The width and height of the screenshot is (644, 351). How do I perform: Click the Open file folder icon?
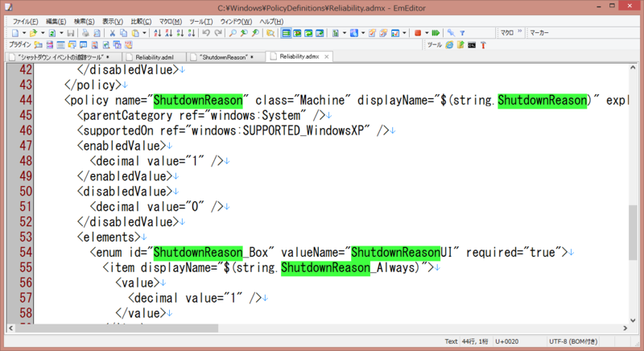[x=33, y=33]
